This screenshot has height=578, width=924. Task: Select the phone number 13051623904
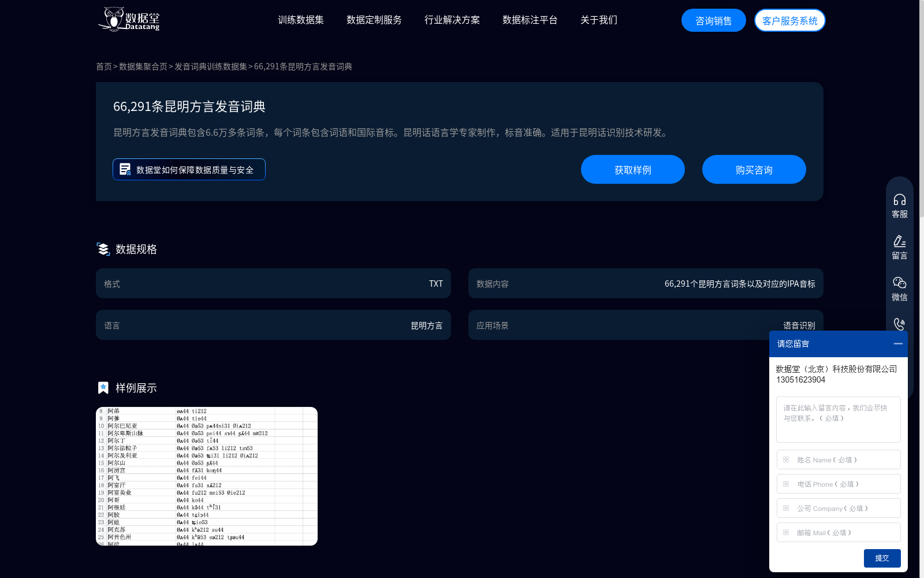click(800, 380)
